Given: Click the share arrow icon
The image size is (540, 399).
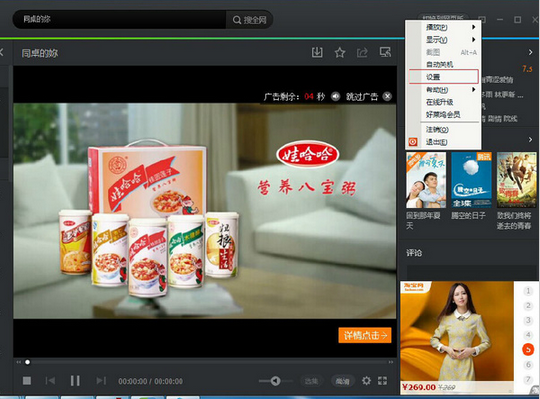Looking at the screenshot, I should 362,53.
